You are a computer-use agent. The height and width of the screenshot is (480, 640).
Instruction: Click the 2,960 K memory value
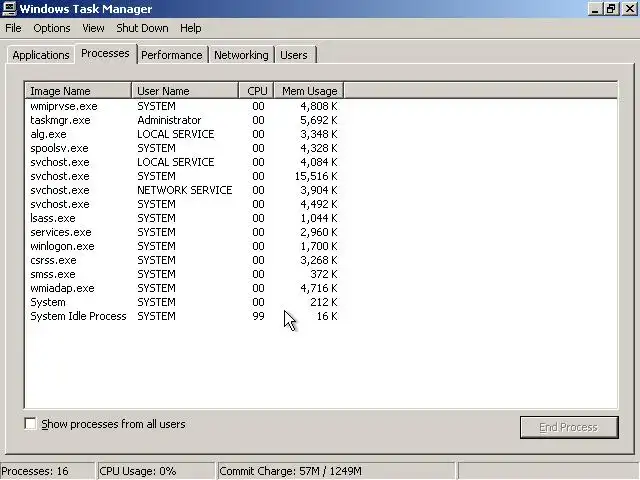(319, 232)
